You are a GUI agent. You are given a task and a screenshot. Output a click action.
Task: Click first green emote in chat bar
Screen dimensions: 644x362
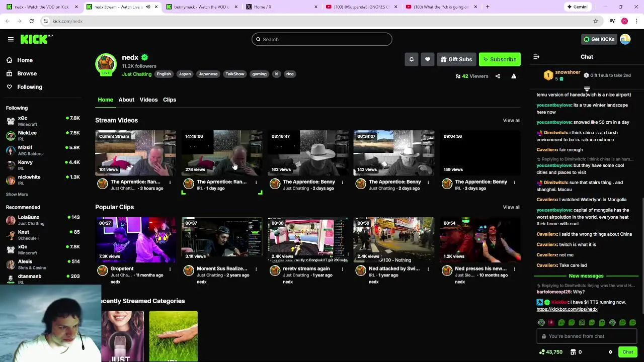point(561,323)
